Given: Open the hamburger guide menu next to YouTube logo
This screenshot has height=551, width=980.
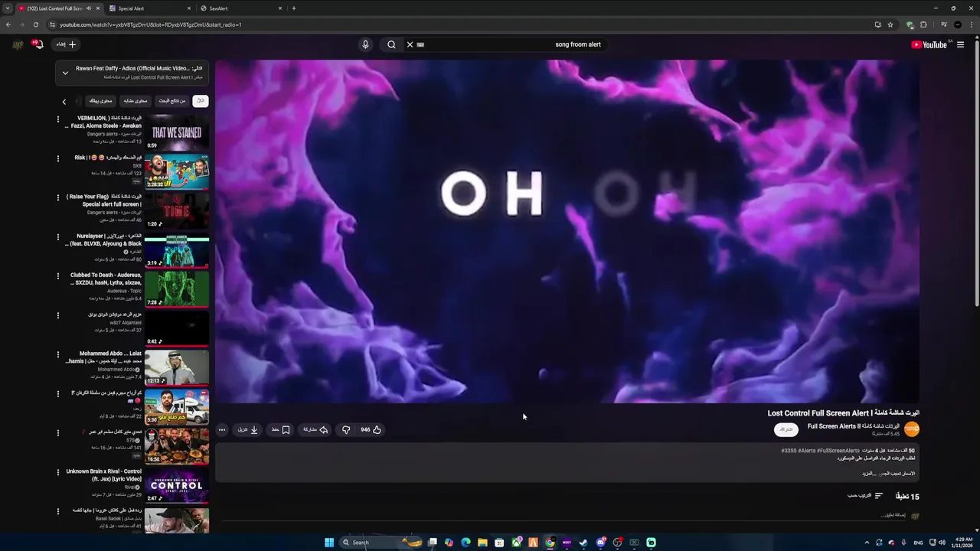Looking at the screenshot, I should tap(960, 44).
